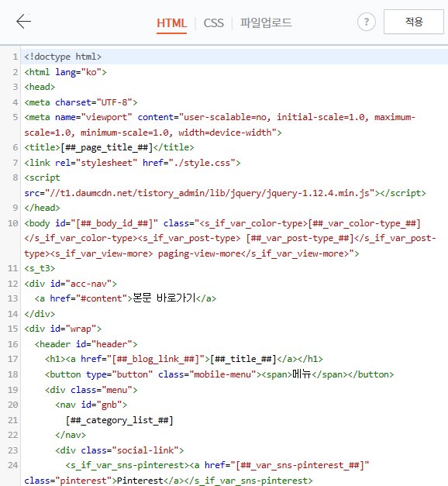448x486 pixels.
Task: Click the s_if_var_sns-pinterest line
Action: 217,465
